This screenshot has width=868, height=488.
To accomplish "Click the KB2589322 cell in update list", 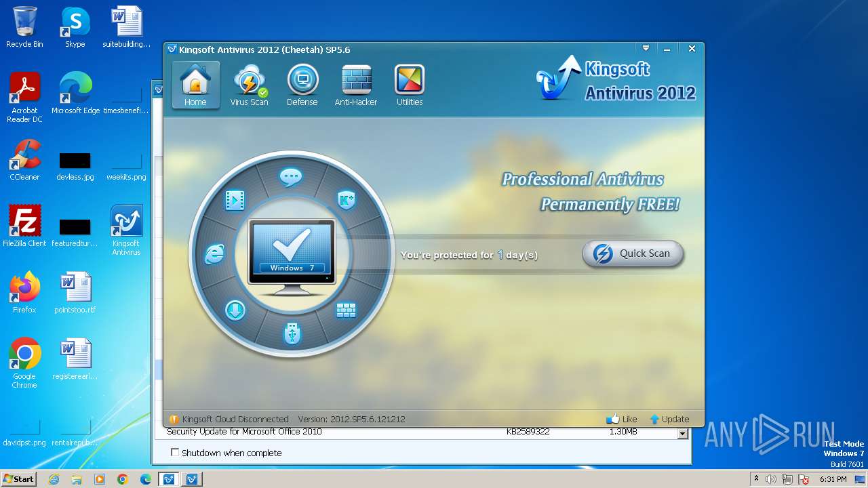I will 528,432.
